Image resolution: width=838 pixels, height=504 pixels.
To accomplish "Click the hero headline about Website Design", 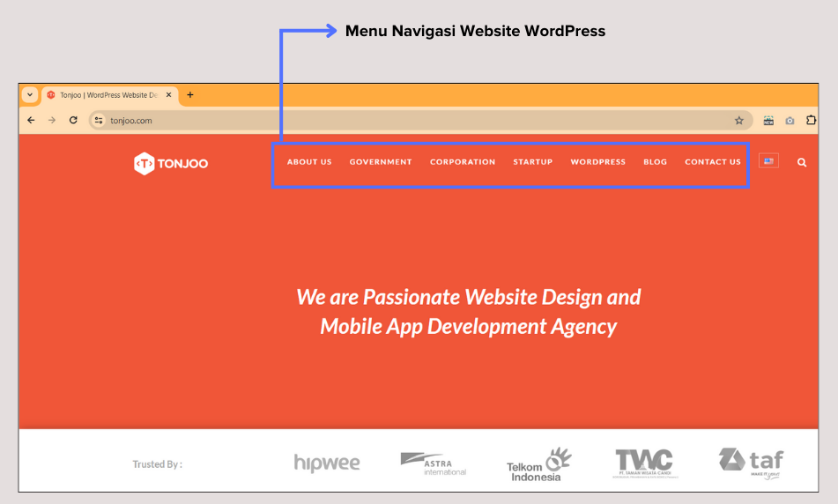I will point(469,312).
